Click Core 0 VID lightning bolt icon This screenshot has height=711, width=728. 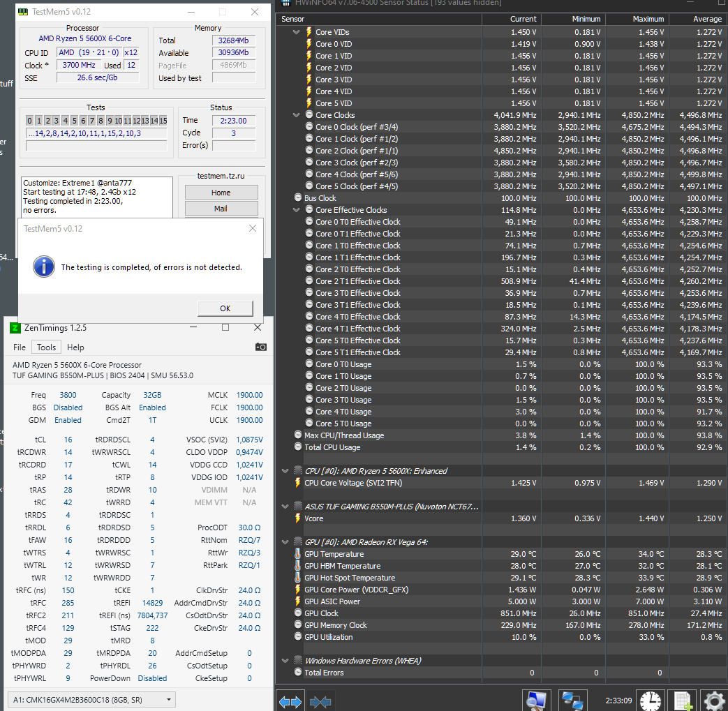click(309, 44)
